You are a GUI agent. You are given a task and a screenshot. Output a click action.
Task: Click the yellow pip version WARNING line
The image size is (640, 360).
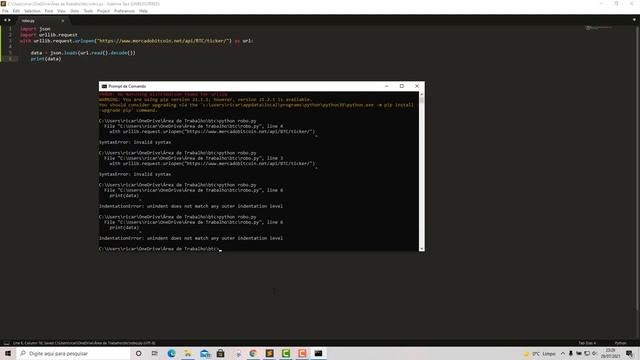tap(205, 100)
